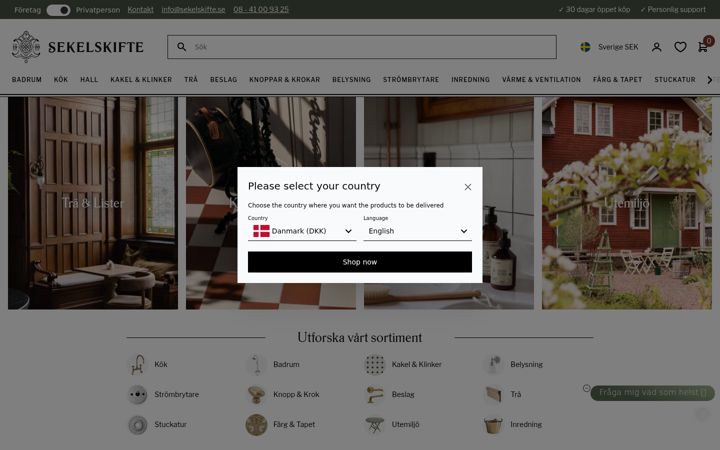Open the wishlist heart icon
Viewport: 720px width, 450px height.
680,47
